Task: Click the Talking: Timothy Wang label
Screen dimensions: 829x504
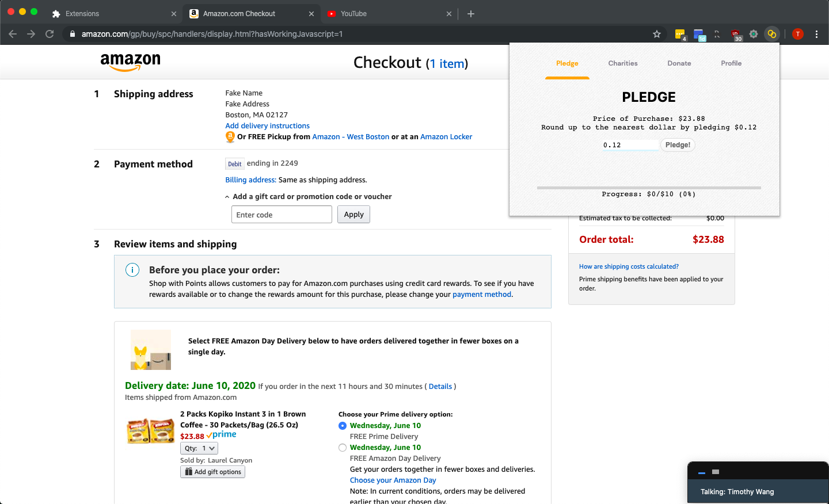Action: pos(737,492)
